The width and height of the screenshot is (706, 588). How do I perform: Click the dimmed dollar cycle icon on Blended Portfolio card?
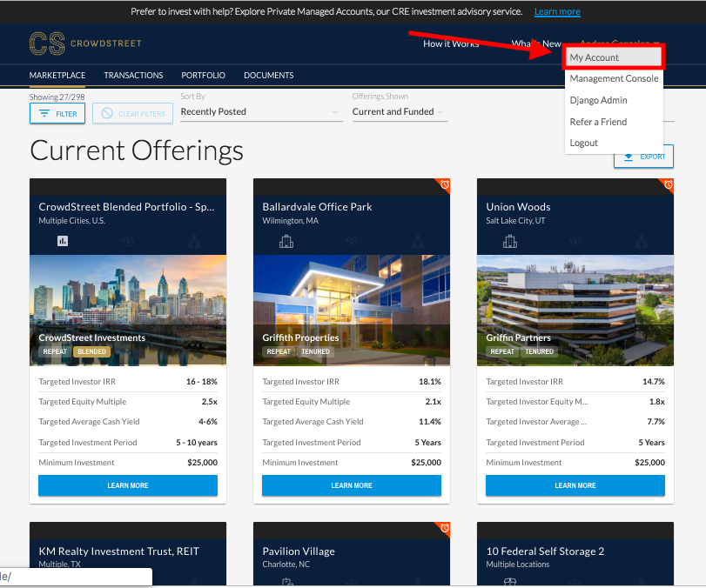(128, 242)
